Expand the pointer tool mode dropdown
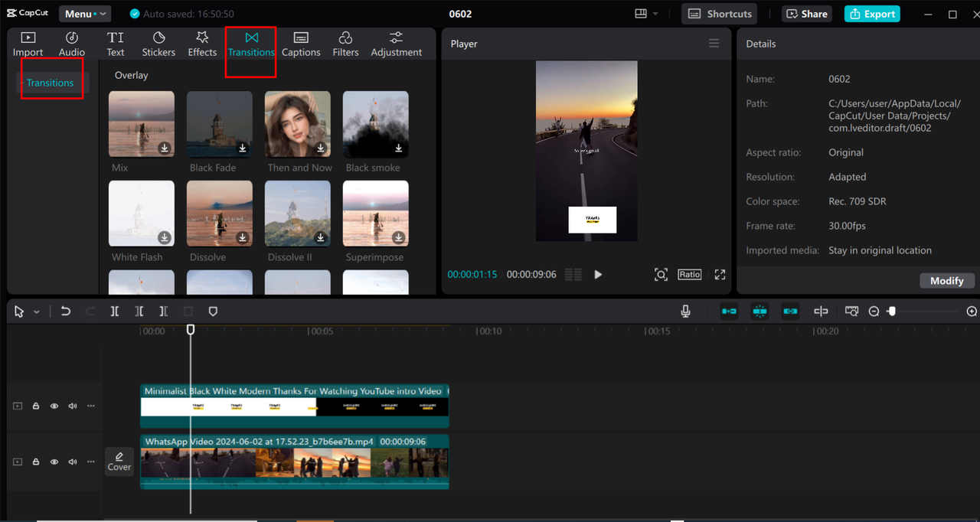 pyautogui.click(x=36, y=312)
